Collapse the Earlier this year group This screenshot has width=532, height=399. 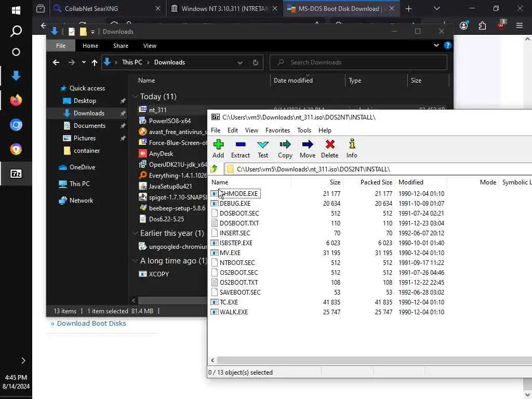[x=135, y=233]
